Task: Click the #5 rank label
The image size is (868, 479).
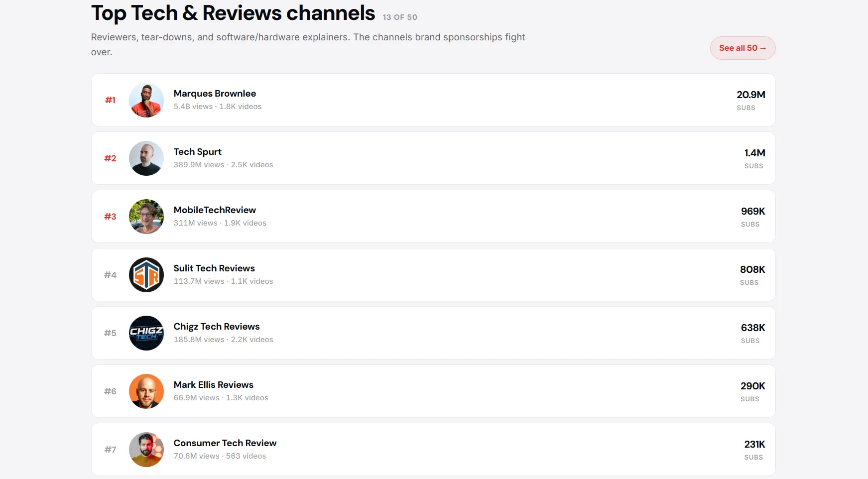Action: pos(110,333)
